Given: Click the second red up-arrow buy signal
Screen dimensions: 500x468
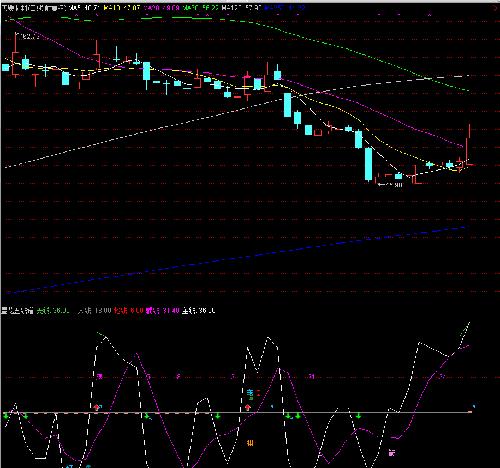Looking at the screenshot, I should pos(248,407).
